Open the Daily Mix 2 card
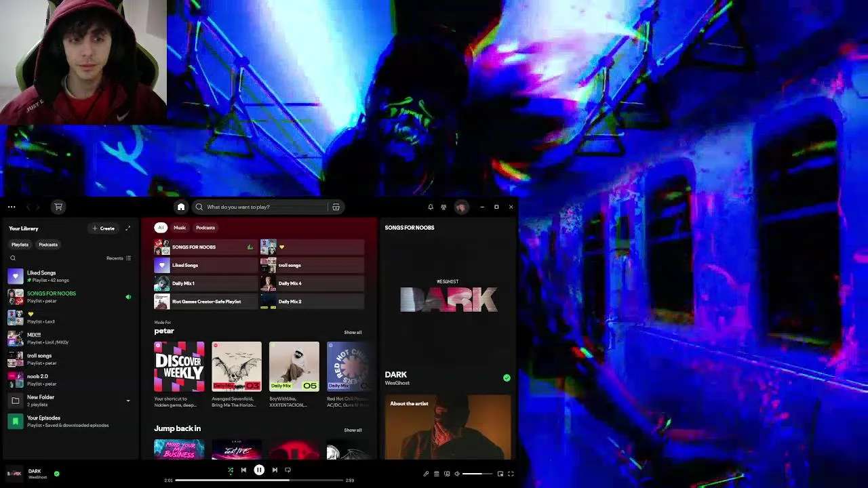This screenshot has width=868, height=488. 312,302
